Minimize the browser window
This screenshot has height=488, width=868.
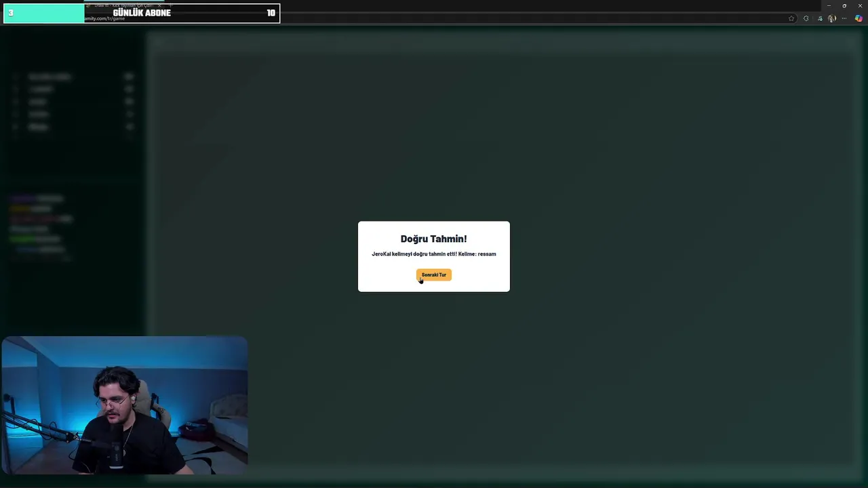click(x=829, y=5)
